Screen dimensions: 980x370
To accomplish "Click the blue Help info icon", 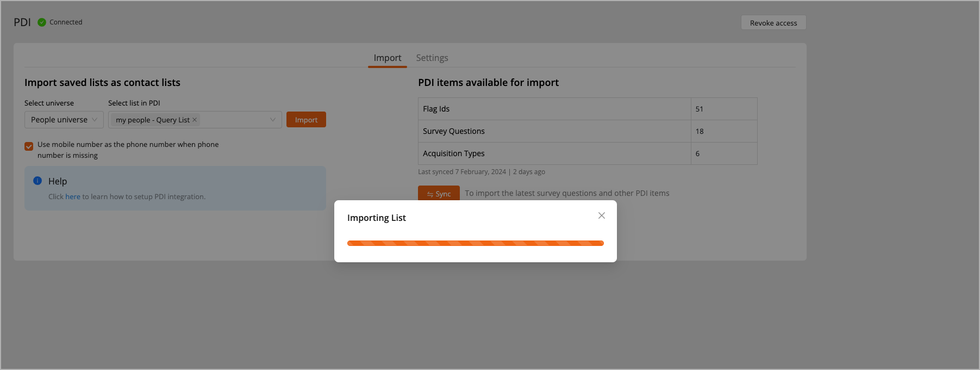I will (x=38, y=181).
